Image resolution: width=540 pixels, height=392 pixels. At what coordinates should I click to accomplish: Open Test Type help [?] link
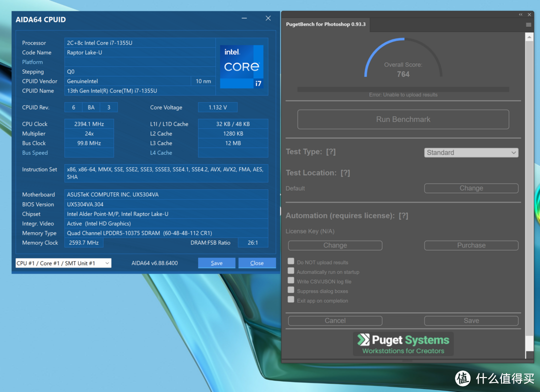[x=330, y=152]
